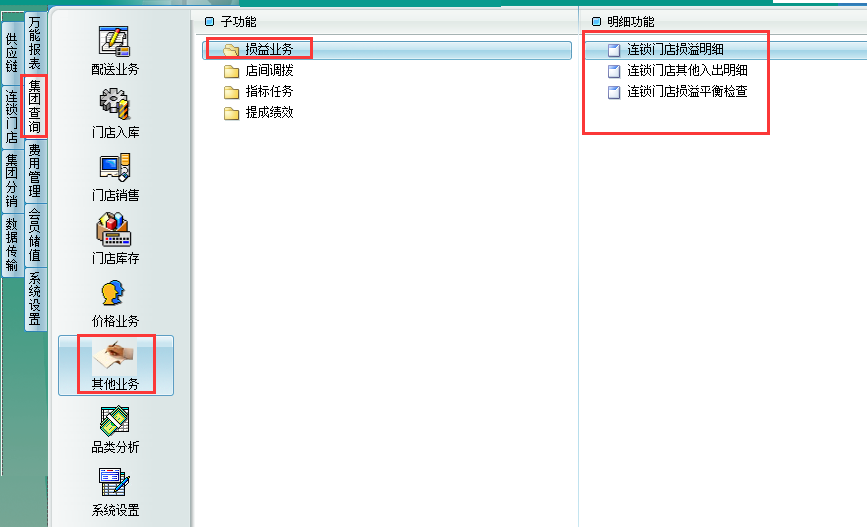
Task: Click the 门店入库 label text
Action: click(x=115, y=132)
